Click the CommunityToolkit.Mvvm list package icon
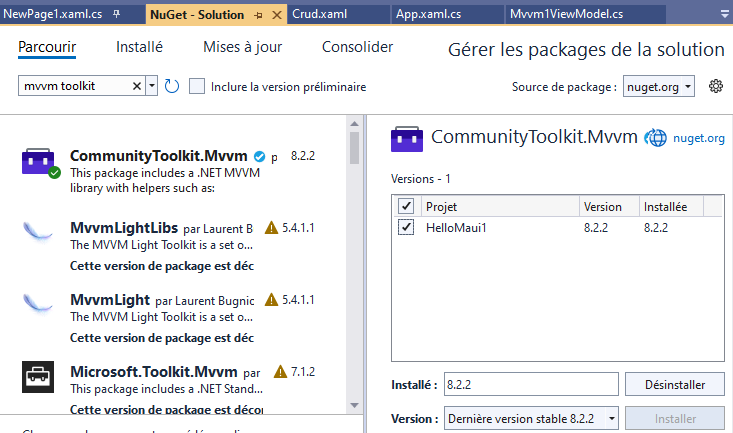Screen dimensions: 733x433 [38, 162]
